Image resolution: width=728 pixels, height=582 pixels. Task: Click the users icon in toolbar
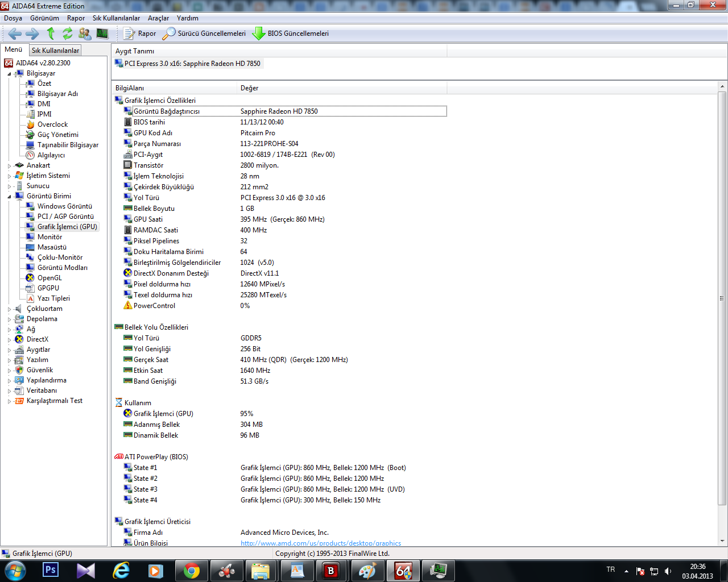click(x=85, y=34)
